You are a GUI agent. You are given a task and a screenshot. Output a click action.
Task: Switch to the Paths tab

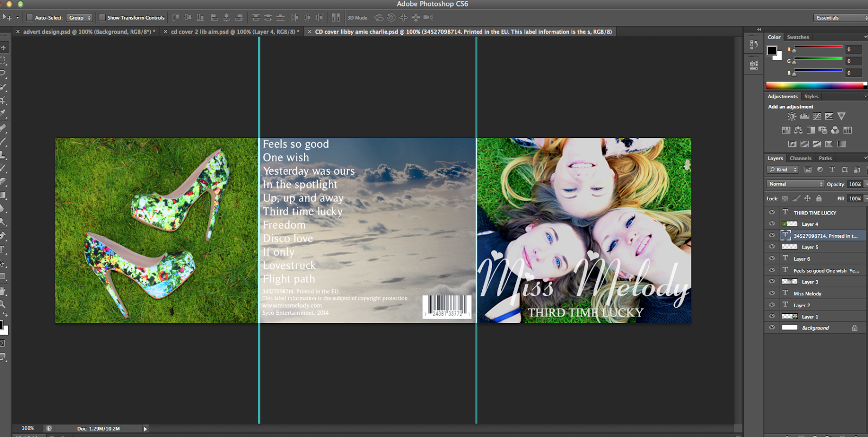pyautogui.click(x=825, y=158)
